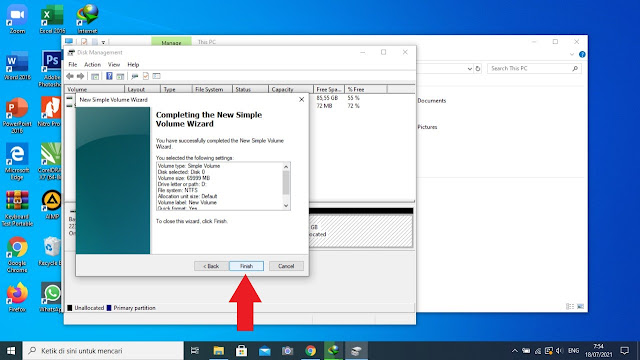Screen dimensions: 640x360
Task: Click the Settings list view toolbar icon
Action: tap(156, 76)
